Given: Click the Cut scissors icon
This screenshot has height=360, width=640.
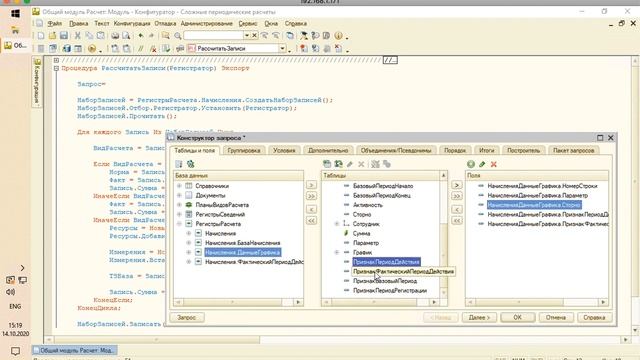Looking at the screenshot, I should tap(78, 36).
